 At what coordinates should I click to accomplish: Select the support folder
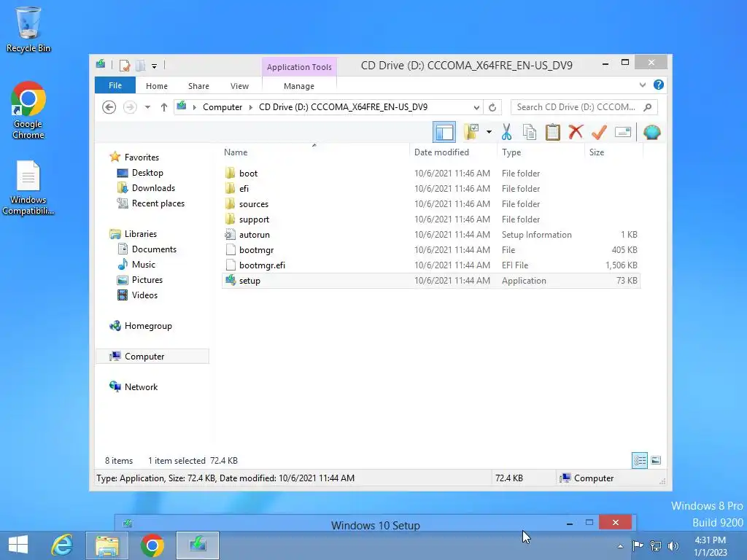(430, 219)
